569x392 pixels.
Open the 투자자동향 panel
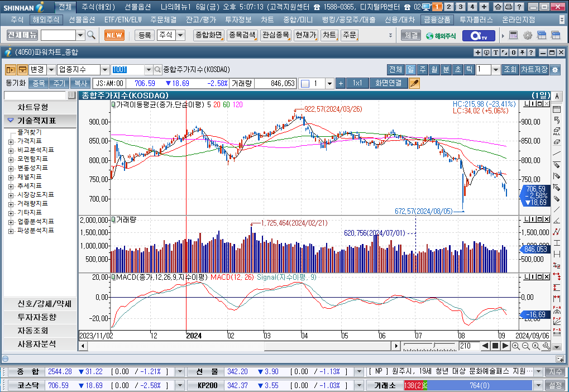(40, 317)
